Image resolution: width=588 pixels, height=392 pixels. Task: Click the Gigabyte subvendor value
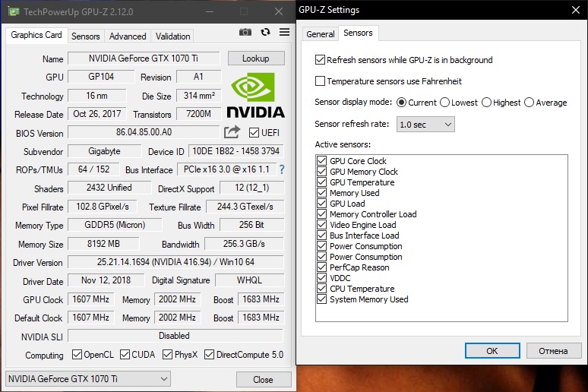pos(104,151)
